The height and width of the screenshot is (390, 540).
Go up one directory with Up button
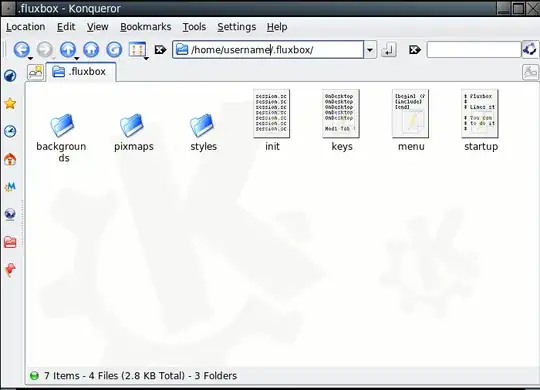pos(68,50)
